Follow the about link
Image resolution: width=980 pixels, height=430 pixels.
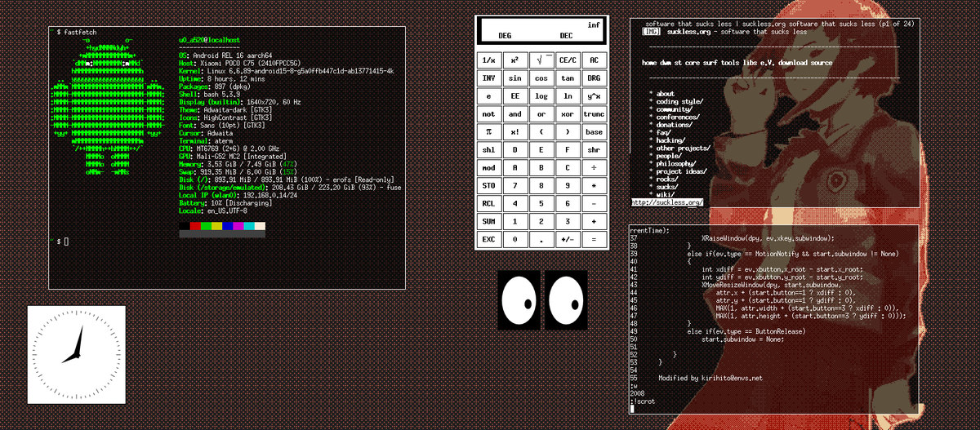pyautogui.click(x=667, y=94)
